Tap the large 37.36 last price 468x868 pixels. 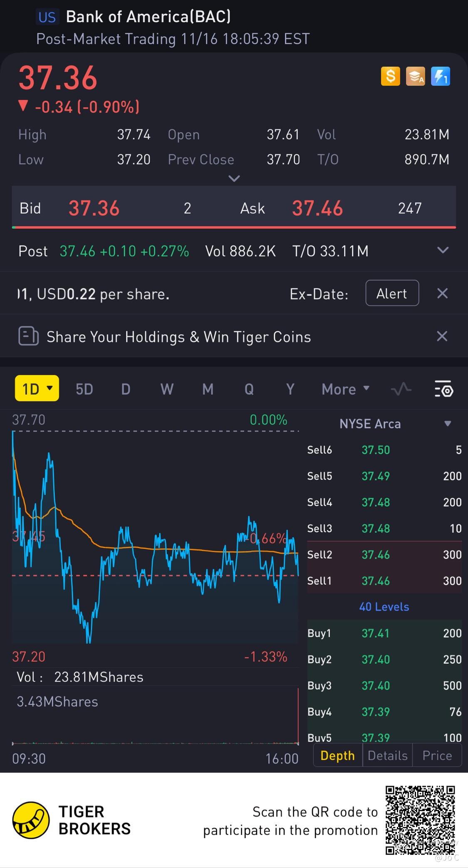tap(58, 78)
